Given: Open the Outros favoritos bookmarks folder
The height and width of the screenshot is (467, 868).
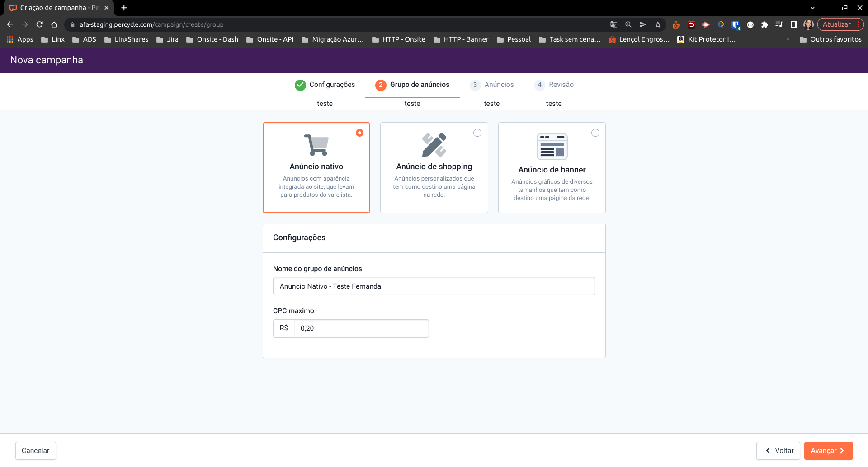Looking at the screenshot, I should point(830,39).
